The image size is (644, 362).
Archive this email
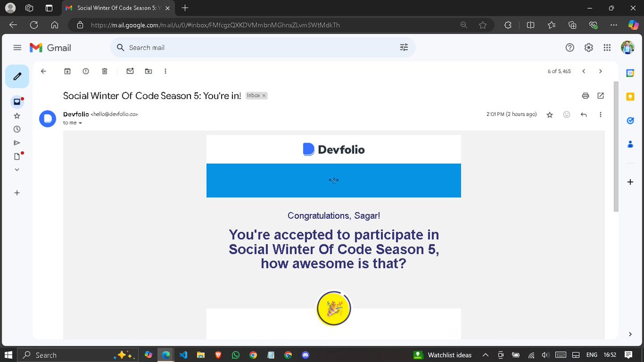click(x=68, y=71)
